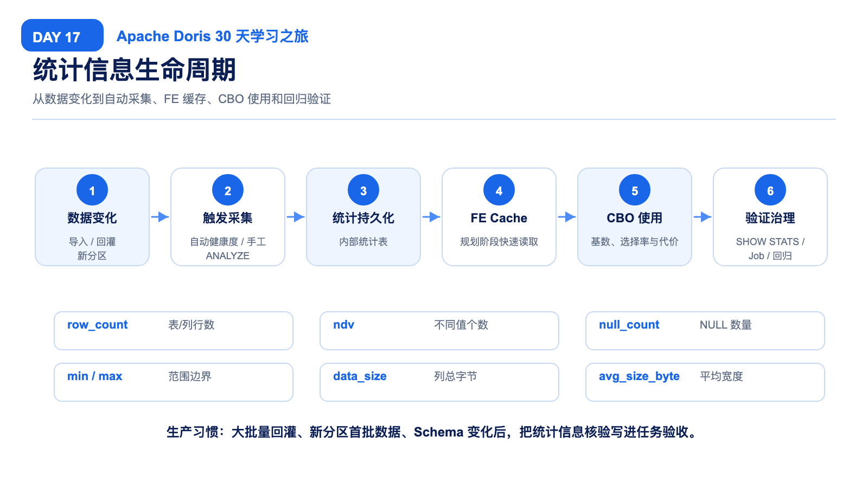The height and width of the screenshot is (488, 868).
Task: Select the 数据变化 step title
Action: [x=92, y=218]
